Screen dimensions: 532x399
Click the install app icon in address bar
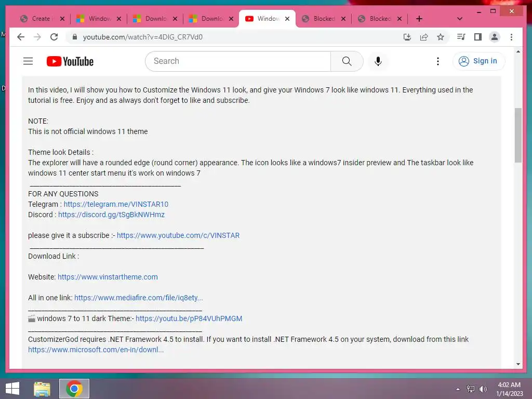[x=407, y=37]
